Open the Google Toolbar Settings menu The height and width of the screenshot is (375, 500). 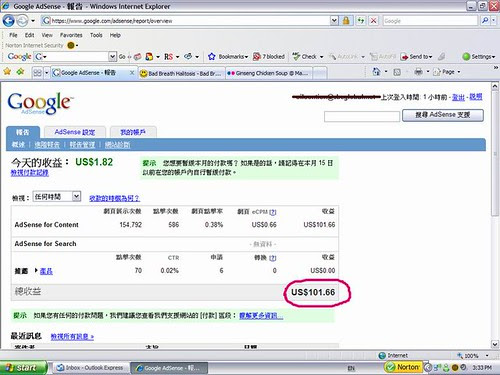(479, 56)
